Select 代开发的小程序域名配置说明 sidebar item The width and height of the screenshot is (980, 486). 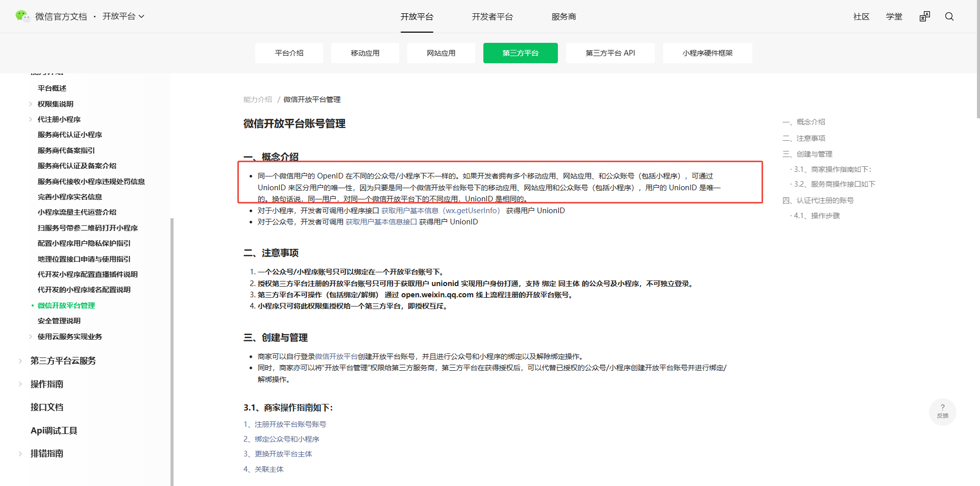tap(84, 290)
